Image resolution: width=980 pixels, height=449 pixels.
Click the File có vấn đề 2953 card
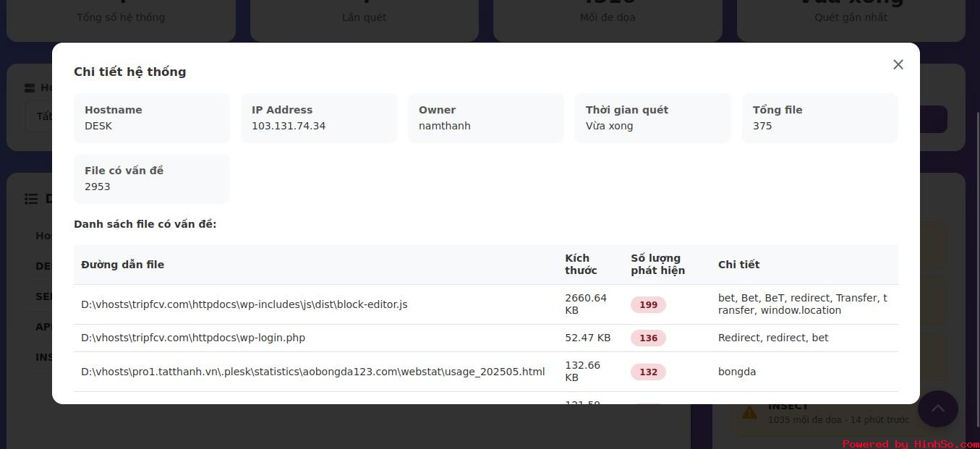[152, 179]
